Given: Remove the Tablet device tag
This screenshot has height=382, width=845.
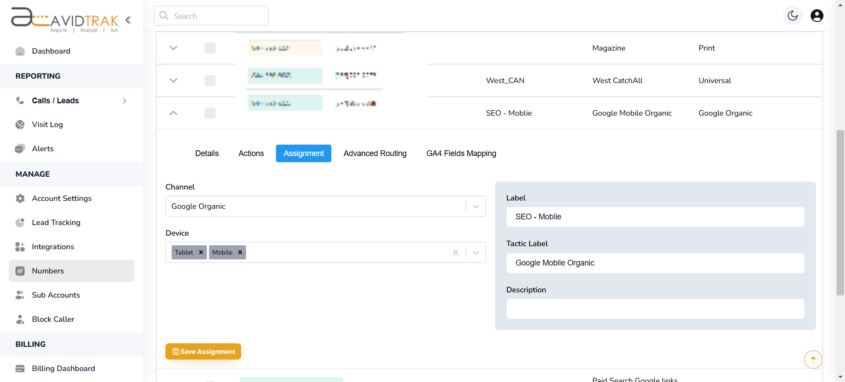Looking at the screenshot, I should pos(200,252).
